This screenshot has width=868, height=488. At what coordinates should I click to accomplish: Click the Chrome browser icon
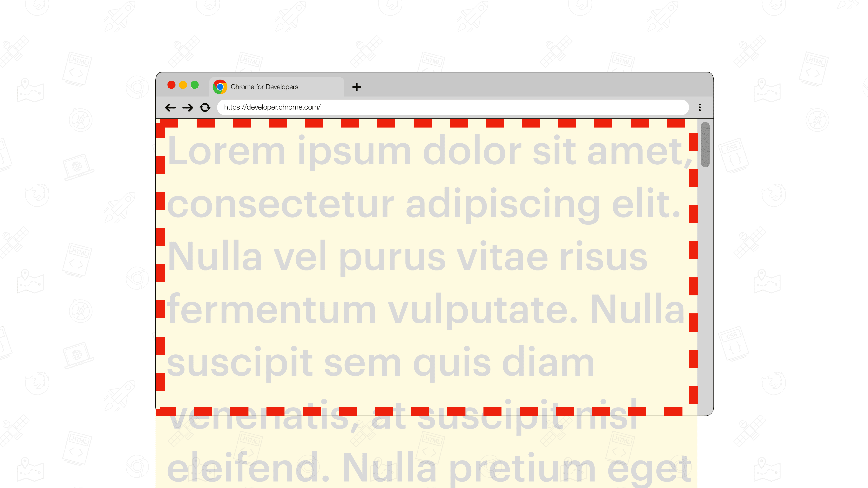(x=220, y=86)
